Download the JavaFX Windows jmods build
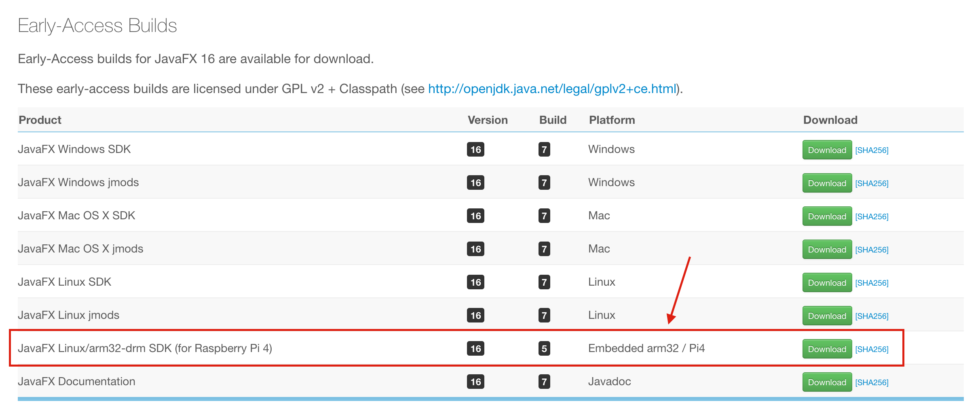 827,183
